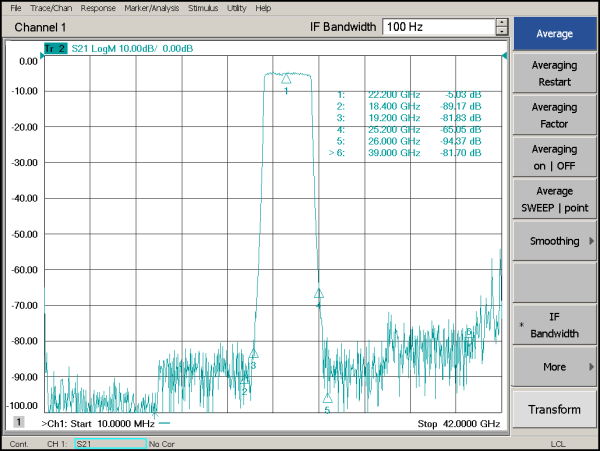Click marker 1 triangle at passband
Screen dimensions: 600x451
coord(286,79)
